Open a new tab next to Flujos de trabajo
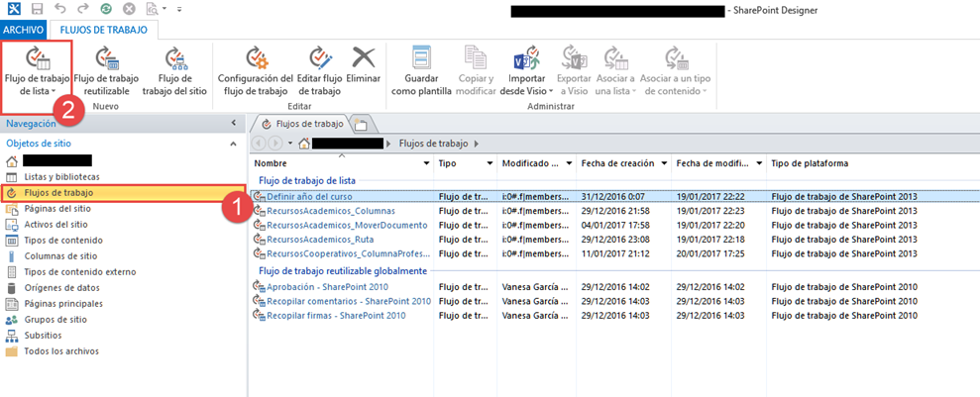Image resolution: width=980 pixels, height=397 pixels. pos(361,124)
